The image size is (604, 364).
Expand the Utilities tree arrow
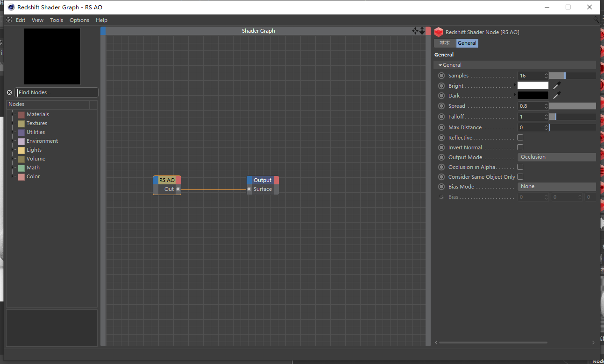(x=13, y=132)
